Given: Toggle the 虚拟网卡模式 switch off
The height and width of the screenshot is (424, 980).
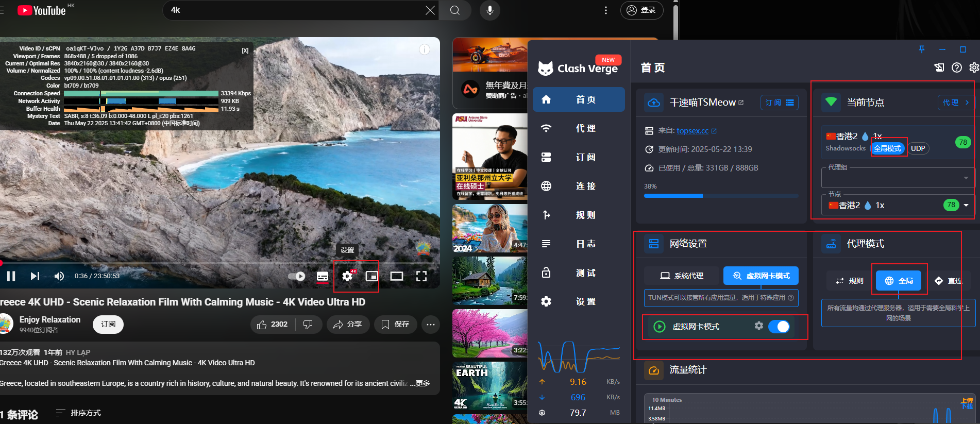Looking at the screenshot, I should click(779, 326).
